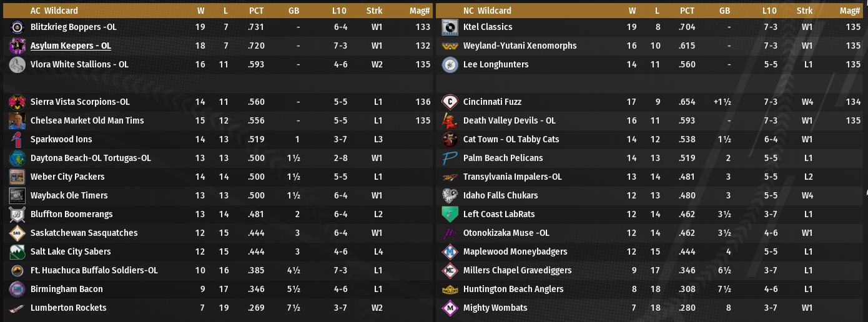Image resolution: width=868 pixels, height=322 pixels.
Task: Click the Mighty Wombats team logo
Action: (x=450, y=308)
